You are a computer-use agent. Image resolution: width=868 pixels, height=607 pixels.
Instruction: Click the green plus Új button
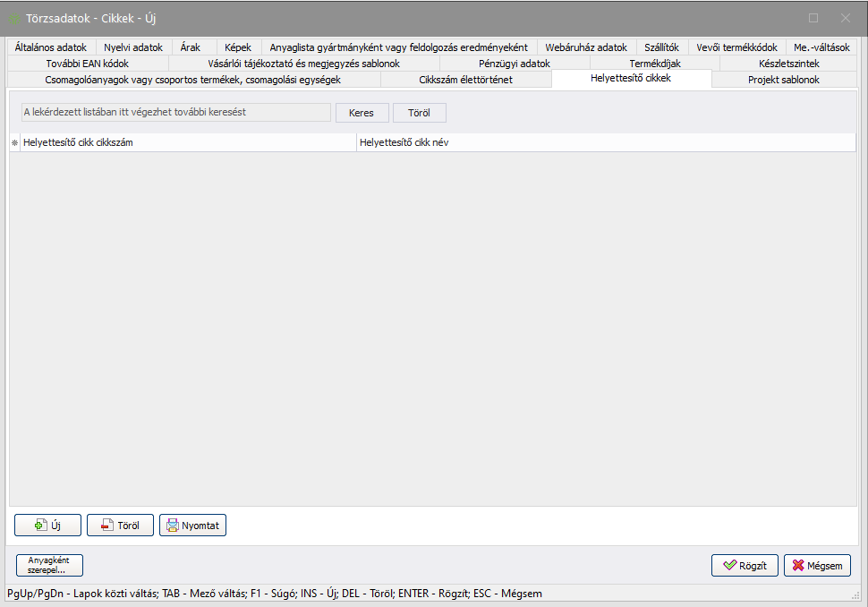(47, 526)
